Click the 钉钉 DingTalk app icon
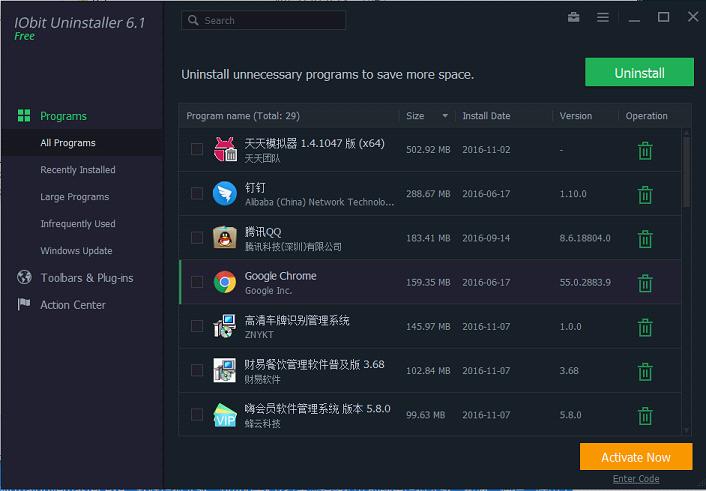The height and width of the screenshot is (491, 706). (225, 194)
